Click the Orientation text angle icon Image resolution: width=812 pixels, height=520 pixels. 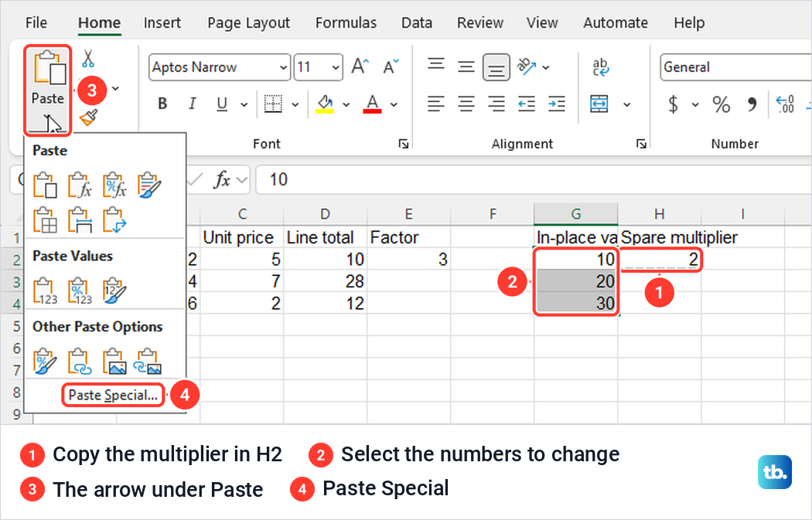(x=527, y=66)
